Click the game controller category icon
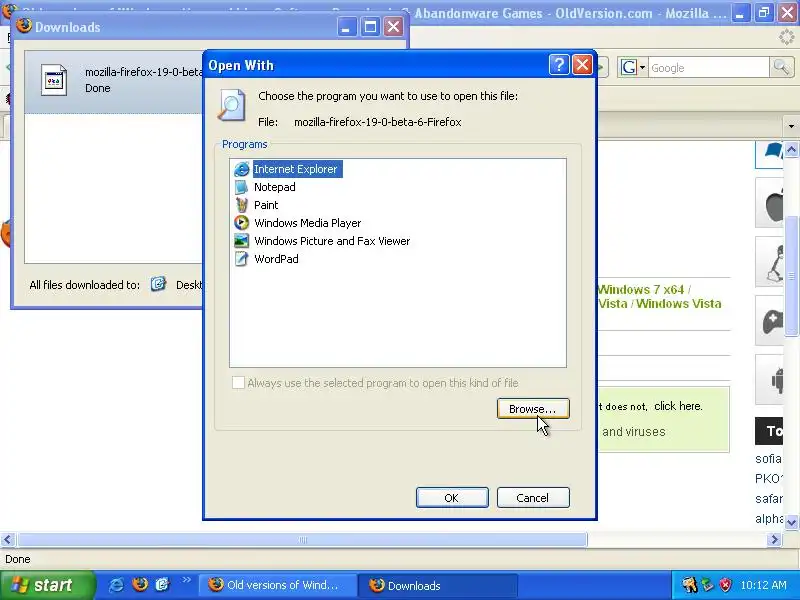Viewport: 800px width, 600px height. pos(770,321)
